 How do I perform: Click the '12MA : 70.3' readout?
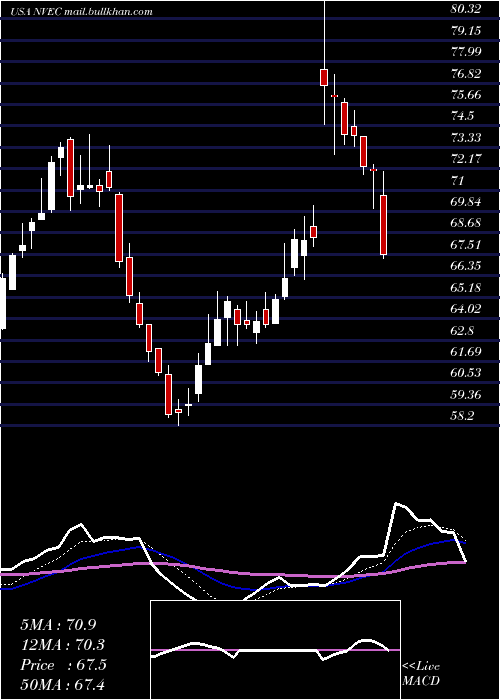[62, 645]
